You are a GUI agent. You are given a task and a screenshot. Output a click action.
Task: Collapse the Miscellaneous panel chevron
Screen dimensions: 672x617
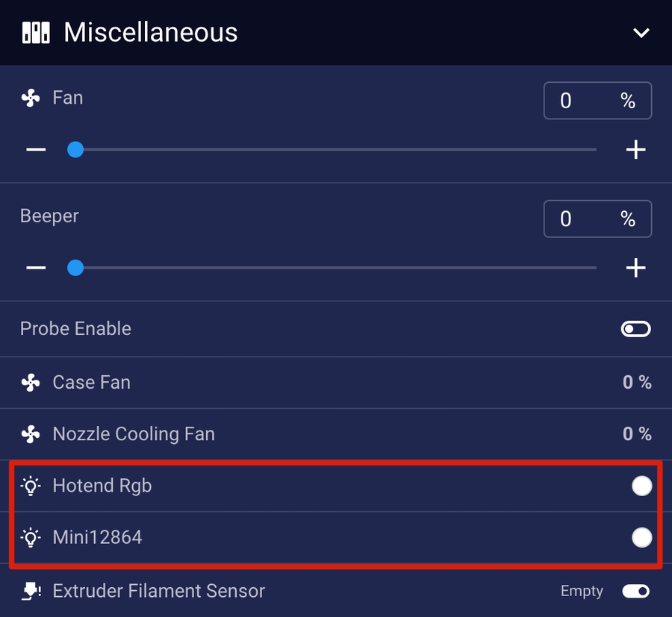coord(641,33)
